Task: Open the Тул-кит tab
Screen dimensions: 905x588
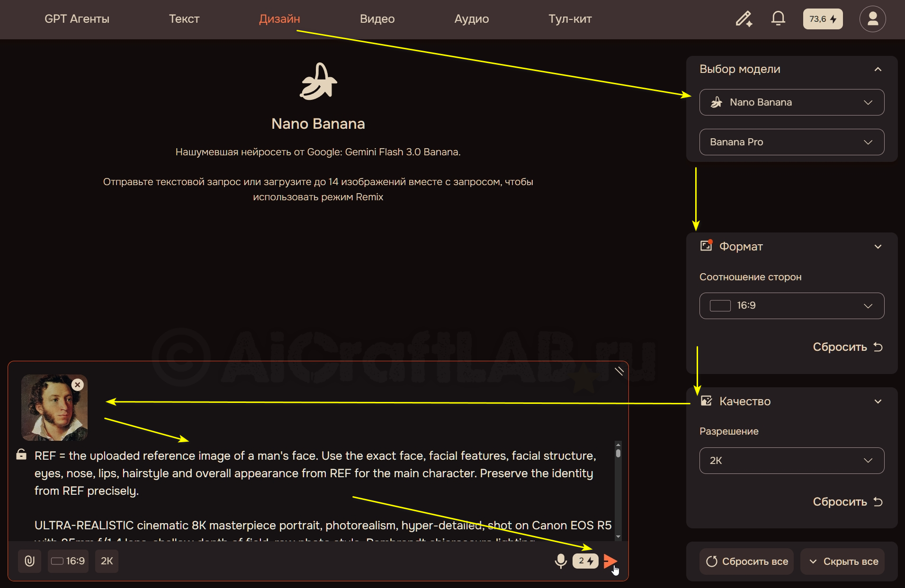Action: [x=570, y=19]
